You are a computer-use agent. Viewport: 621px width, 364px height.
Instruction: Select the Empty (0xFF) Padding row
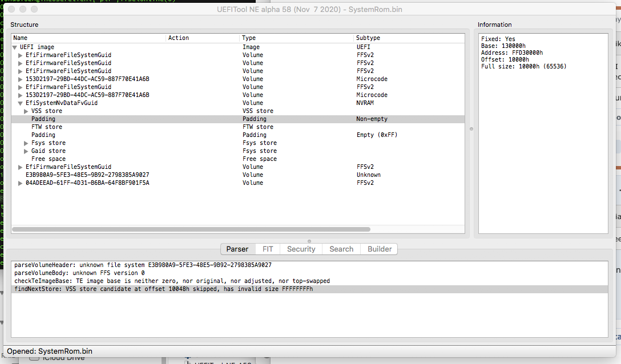tap(238, 135)
